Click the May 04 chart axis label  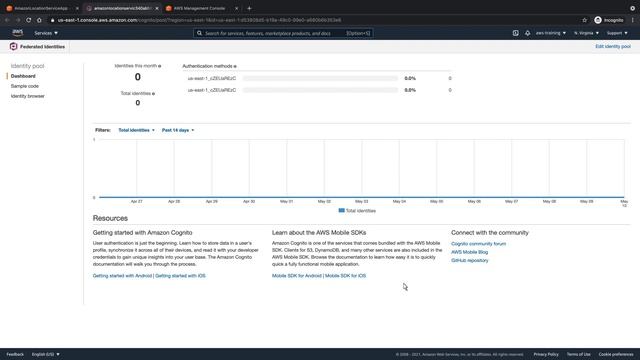coord(399,202)
